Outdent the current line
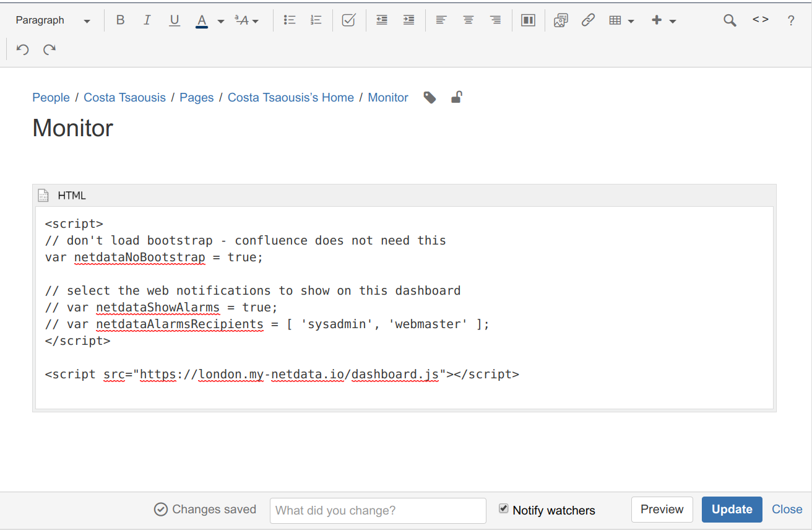Viewport: 812px width, 530px height. 382,20
